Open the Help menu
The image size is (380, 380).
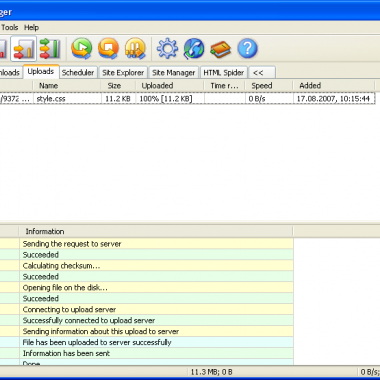(x=31, y=27)
